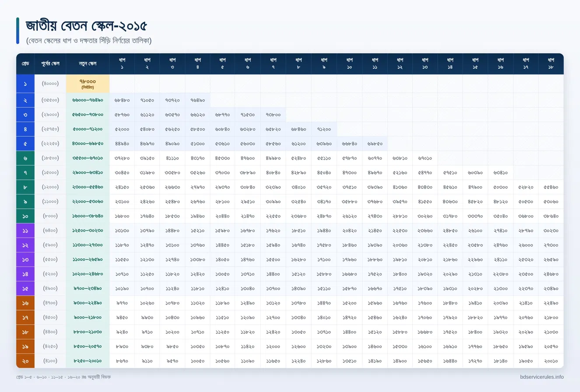The width and height of the screenshot is (580, 392).
Task: Click the orange grade '১৭' row label
Action: (25, 317)
